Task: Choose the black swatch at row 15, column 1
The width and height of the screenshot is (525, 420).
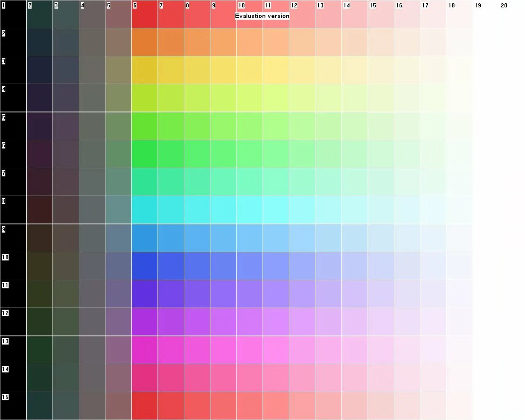Action: 13,406
